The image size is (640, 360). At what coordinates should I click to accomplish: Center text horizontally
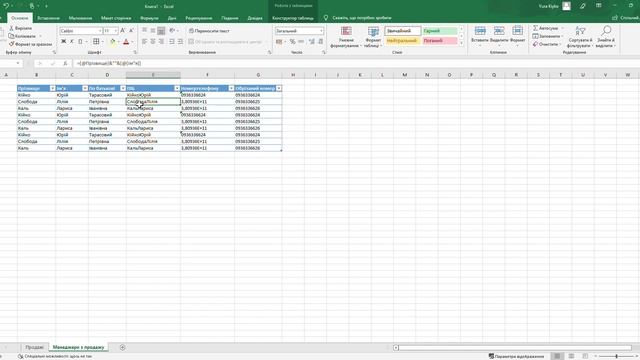[153, 42]
